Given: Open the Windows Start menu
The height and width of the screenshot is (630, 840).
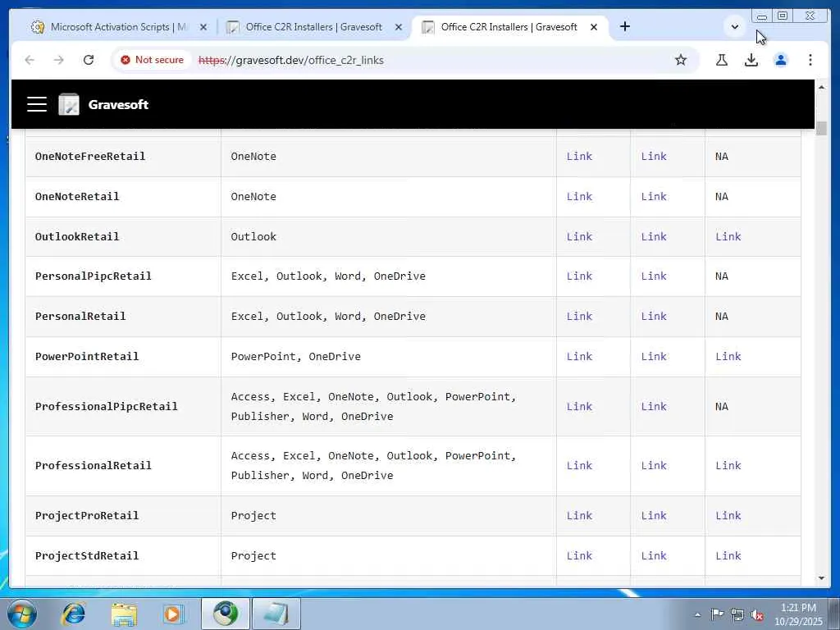Looking at the screenshot, I should coord(21,614).
